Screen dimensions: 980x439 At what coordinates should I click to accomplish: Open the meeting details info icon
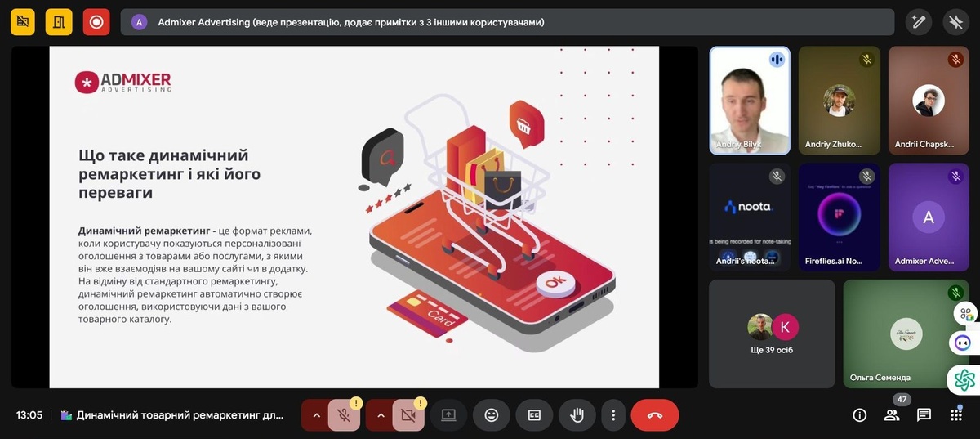point(859,415)
